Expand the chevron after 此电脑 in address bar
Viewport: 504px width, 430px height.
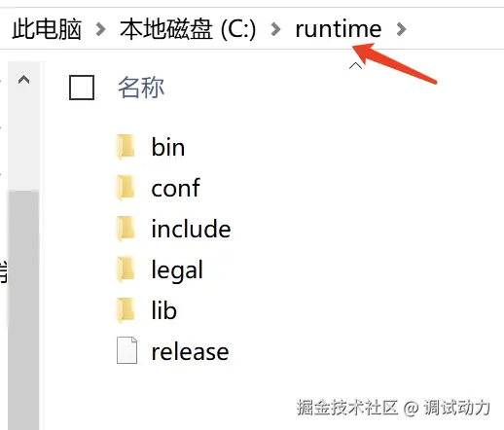click(x=101, y=29)
